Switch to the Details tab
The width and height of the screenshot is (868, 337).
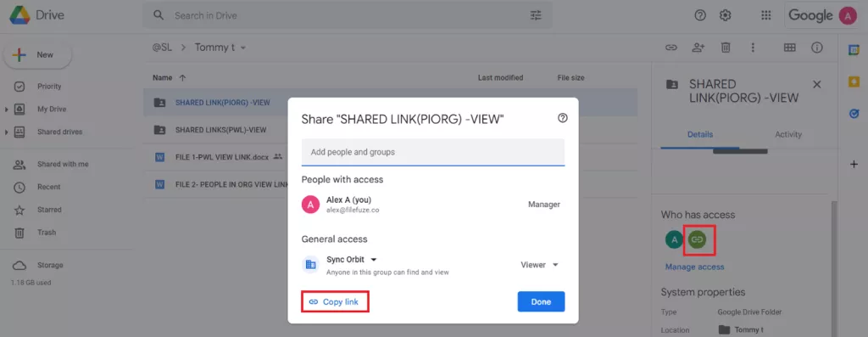(x=699, y=135)
